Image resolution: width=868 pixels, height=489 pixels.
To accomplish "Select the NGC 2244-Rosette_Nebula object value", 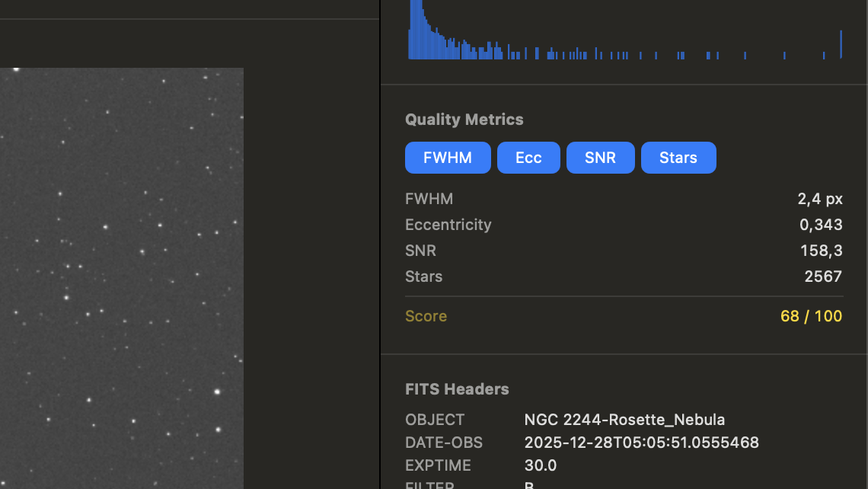I will click(x=624, y=420).
